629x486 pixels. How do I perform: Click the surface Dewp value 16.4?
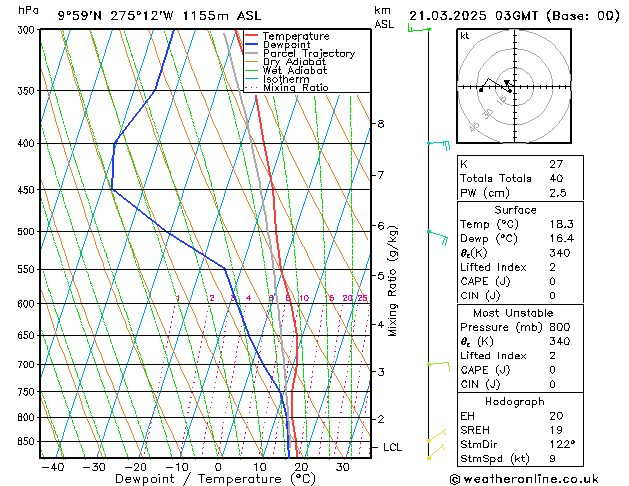tap(562, 238)
